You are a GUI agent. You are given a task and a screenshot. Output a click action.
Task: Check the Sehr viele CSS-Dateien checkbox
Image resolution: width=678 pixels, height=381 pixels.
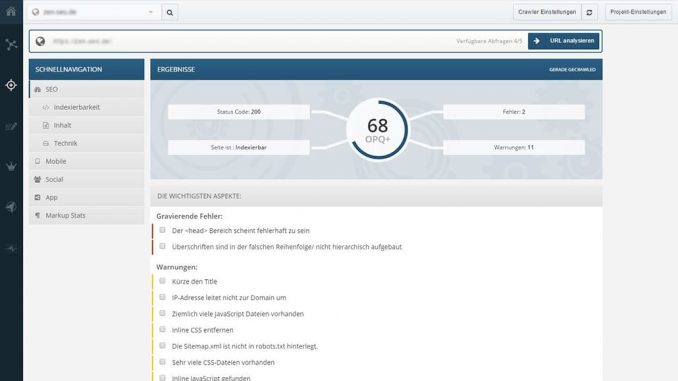coord(162,362)
